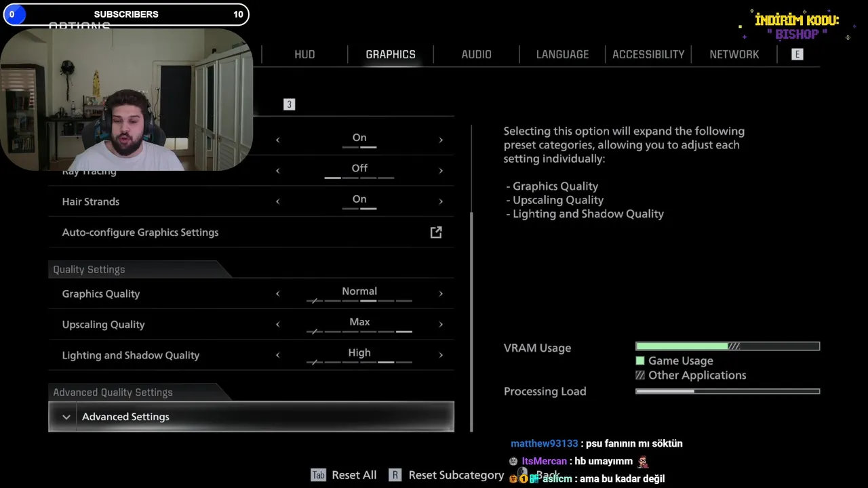The height and width of the screenshot is (488, 868).
Task: Click badge icon next to ItsMercan chat name
Action: click(513, 461)
